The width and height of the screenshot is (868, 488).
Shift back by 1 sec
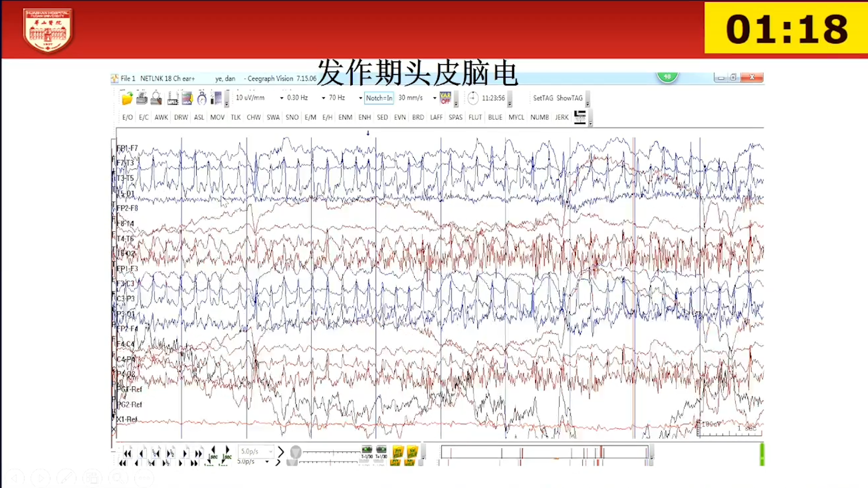coord(213,452)
